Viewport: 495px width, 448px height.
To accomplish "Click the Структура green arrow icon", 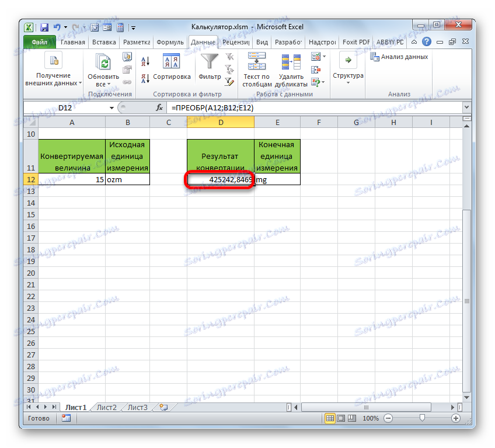I will [348, 60].
